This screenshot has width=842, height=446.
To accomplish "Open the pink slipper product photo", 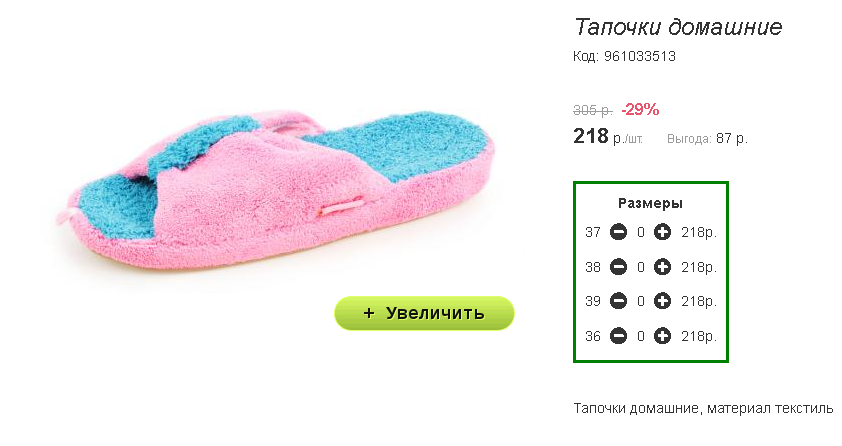I will pyautogui.click(x=277, y=191).
